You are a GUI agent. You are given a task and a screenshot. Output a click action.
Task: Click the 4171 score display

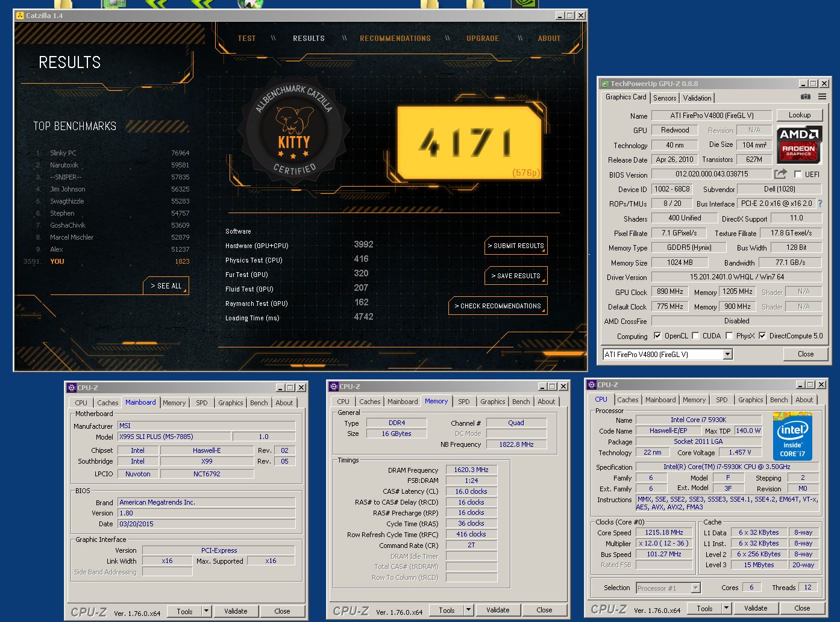(469, 143)
